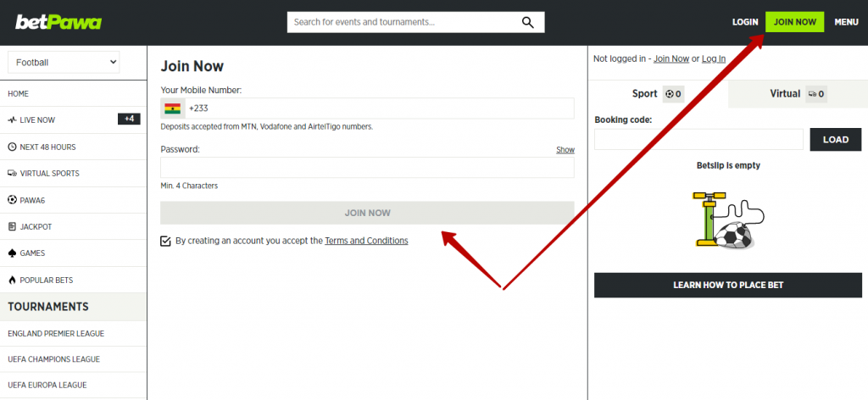Click the LOAD booking code button
Viewport: 868px width, 400px height.
coord(835,140)
